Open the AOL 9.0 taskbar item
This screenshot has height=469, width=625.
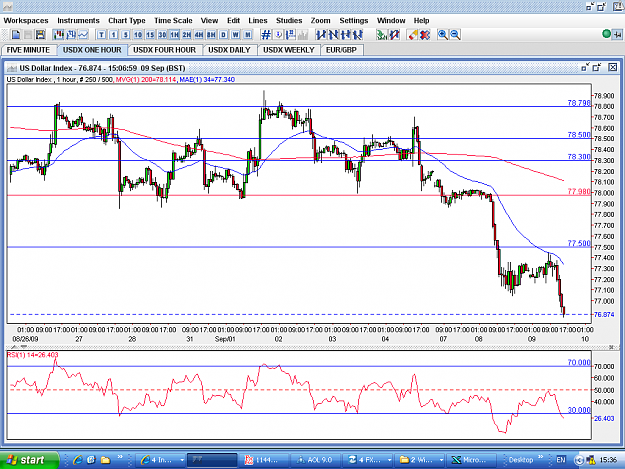pos(314,460)
